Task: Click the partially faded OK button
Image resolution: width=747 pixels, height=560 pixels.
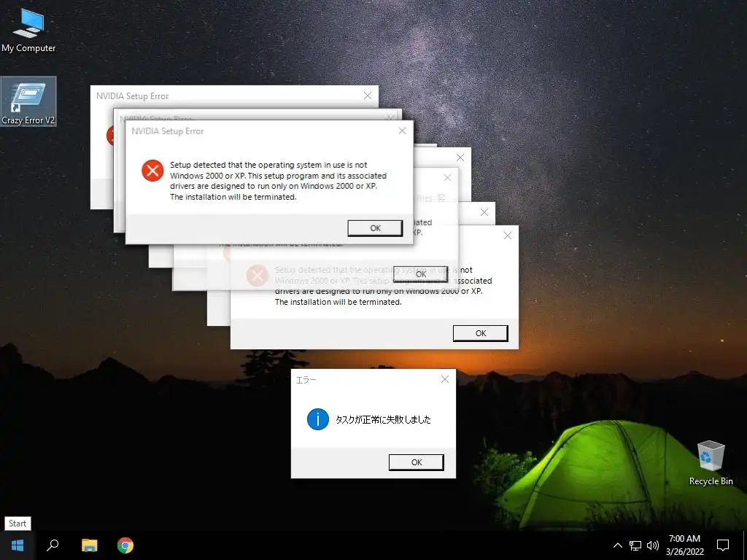Action: point(421,274)
